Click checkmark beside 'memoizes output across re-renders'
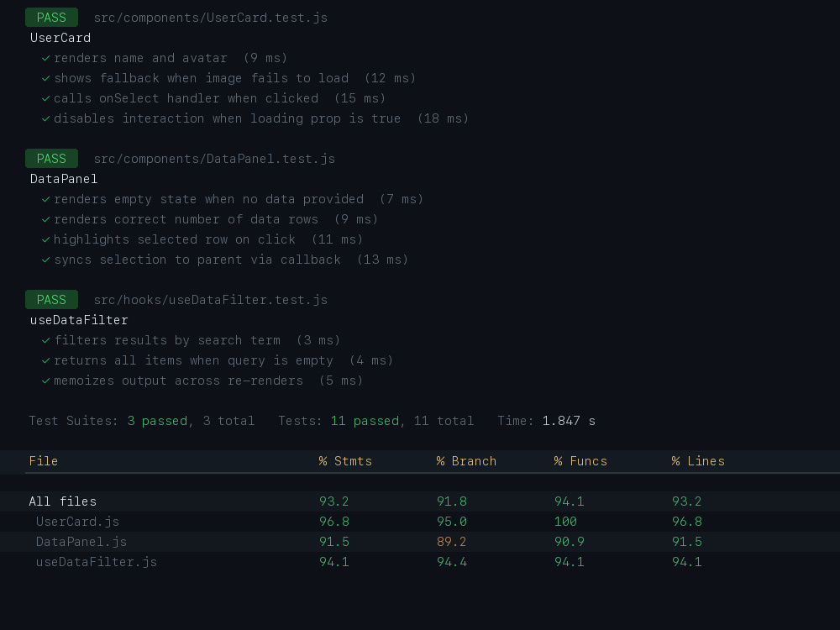This screenshot has height=630, width=840. [x=46, y=381]
